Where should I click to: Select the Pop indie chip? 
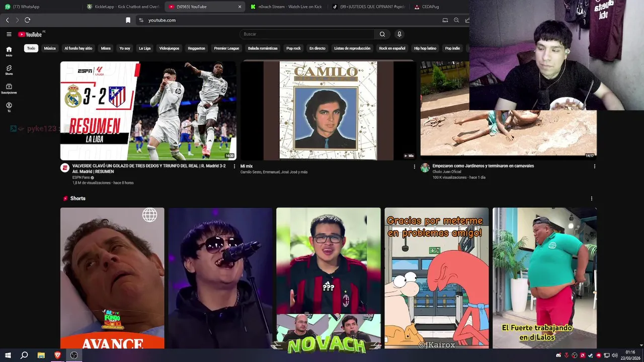452,48
